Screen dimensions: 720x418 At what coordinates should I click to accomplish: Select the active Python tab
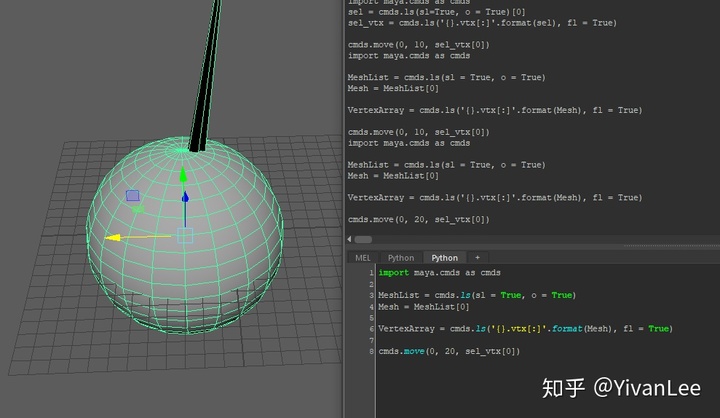[444, 258]
